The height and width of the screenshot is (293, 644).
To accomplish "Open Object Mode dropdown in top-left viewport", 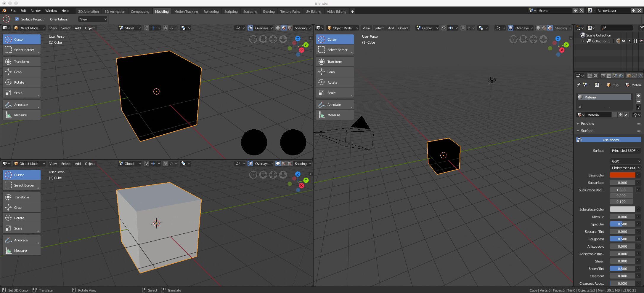I will 29,28.
